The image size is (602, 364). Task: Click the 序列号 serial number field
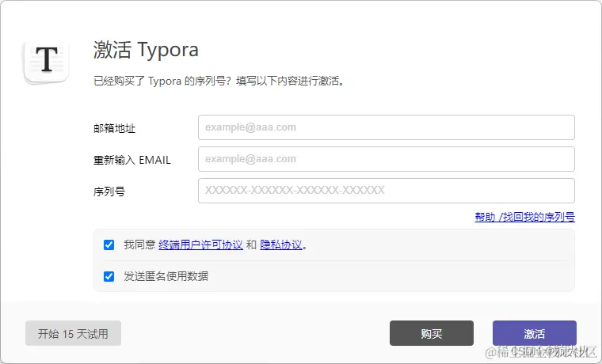click(x=387, y=191)
